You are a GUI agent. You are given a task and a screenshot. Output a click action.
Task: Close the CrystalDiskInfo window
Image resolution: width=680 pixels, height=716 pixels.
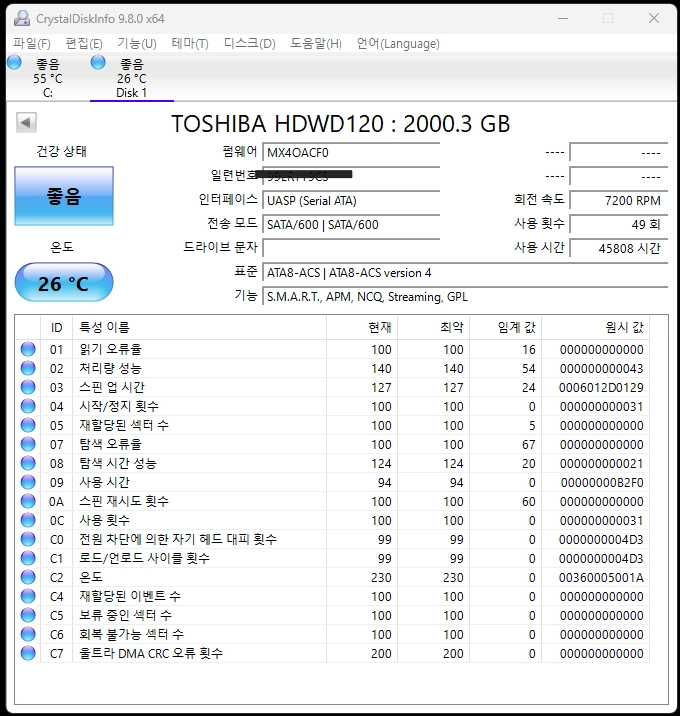point(654,18)
